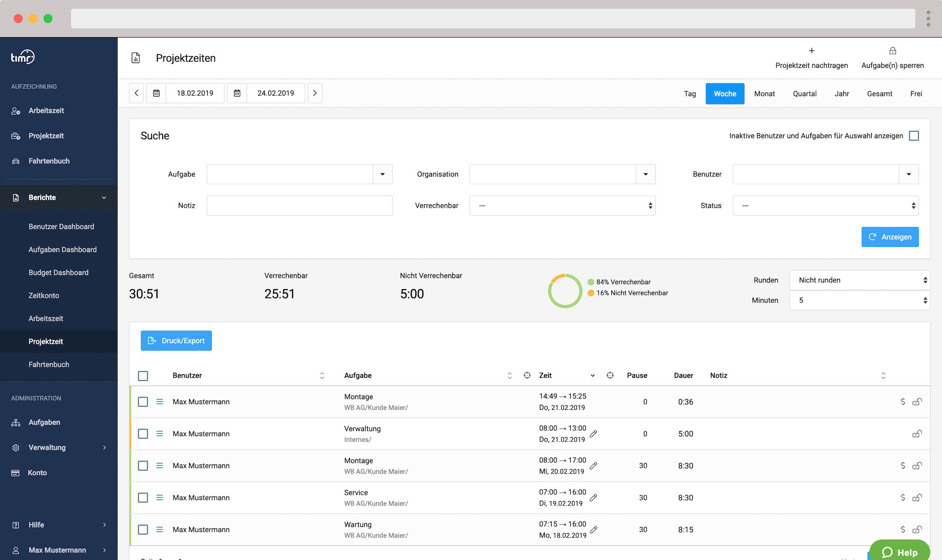This screenshot has height=560, width=942.
Task: Enable inactive users and tasks checkbox
Action: click(x=914, y=136)
